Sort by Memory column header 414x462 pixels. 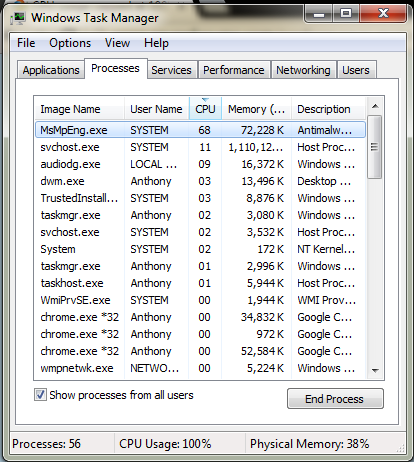coord(256,109)
